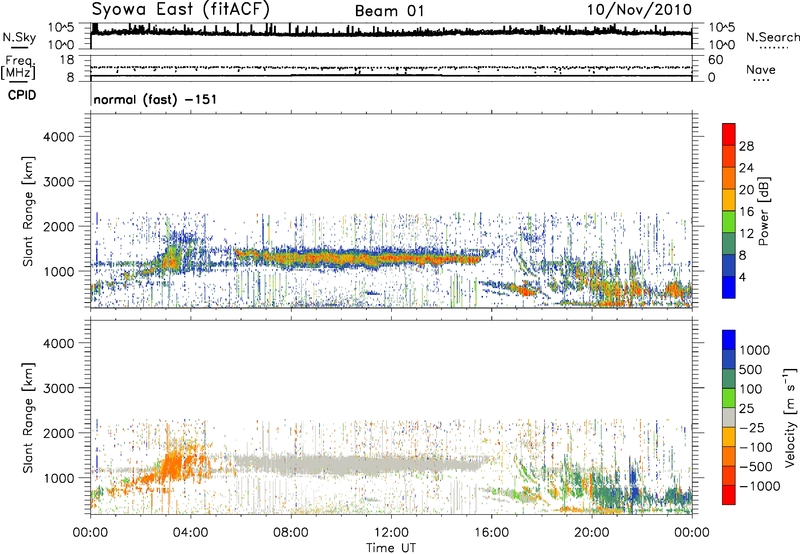Image resolution: width=800 pixels, height=554 pixels.
Task: Select the '60' Nave axis label
Action: click(x=715, y=60)
